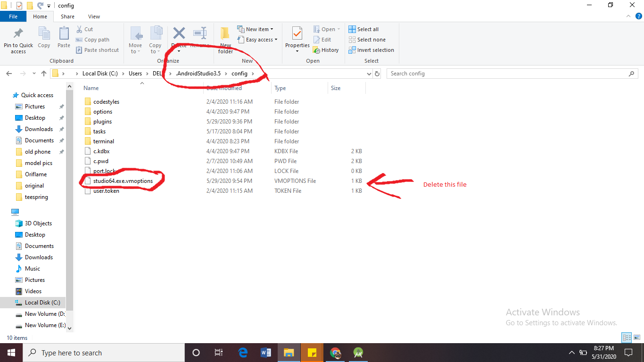This screenshot has width=644, height=362.
Task: Open Local Disk (C:) in the navigation pane
Action: [x=42, y=303]
